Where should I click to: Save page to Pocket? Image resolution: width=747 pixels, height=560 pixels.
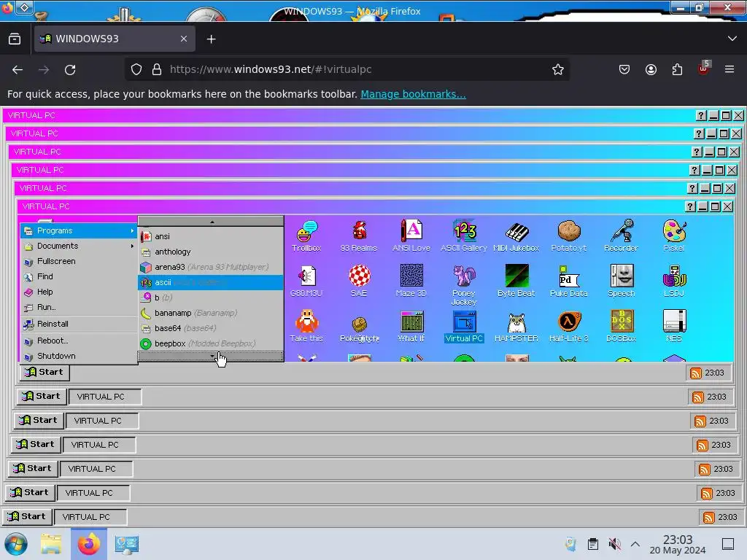point(624,69)
